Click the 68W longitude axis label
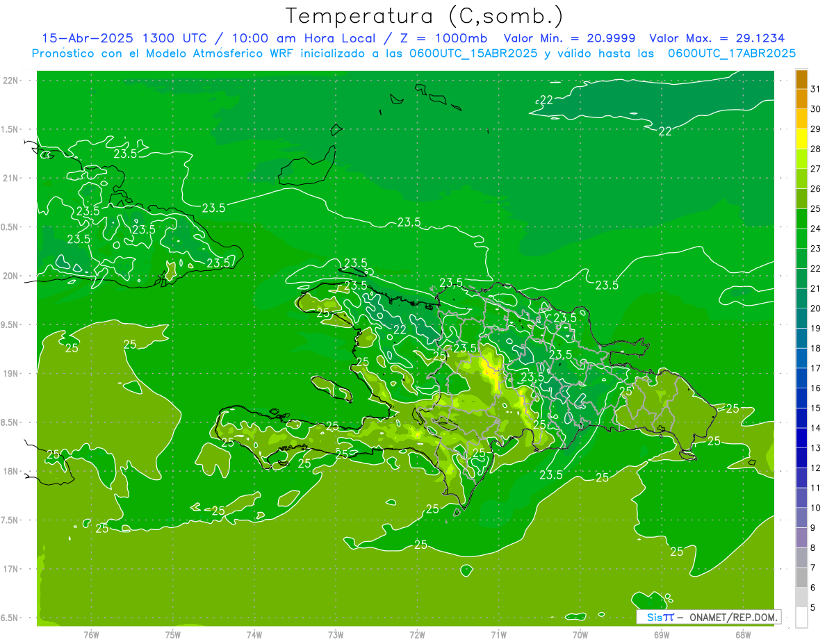The height and width of the screenshot is (644, 834). [x=743, y=634]
